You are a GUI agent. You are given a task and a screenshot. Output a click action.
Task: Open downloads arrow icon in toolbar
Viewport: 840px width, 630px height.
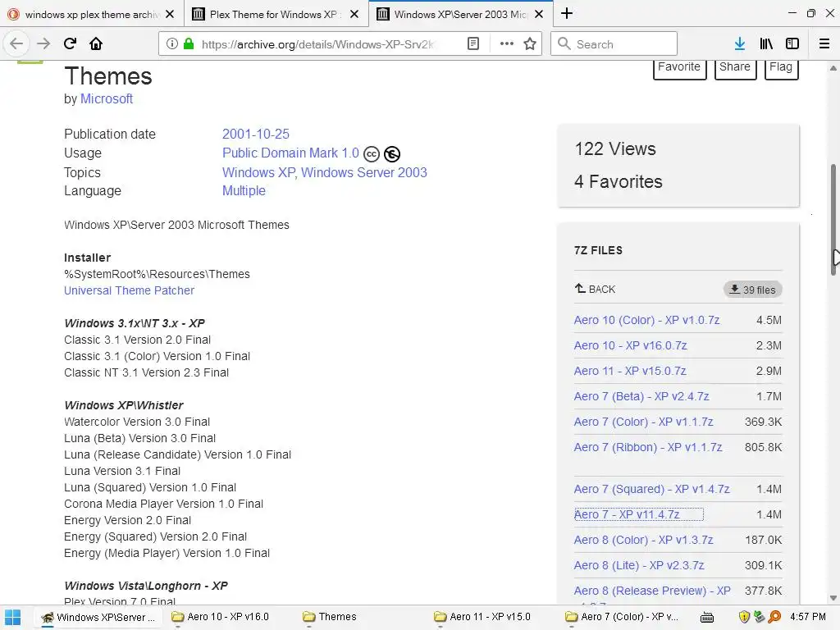[740, 44]
